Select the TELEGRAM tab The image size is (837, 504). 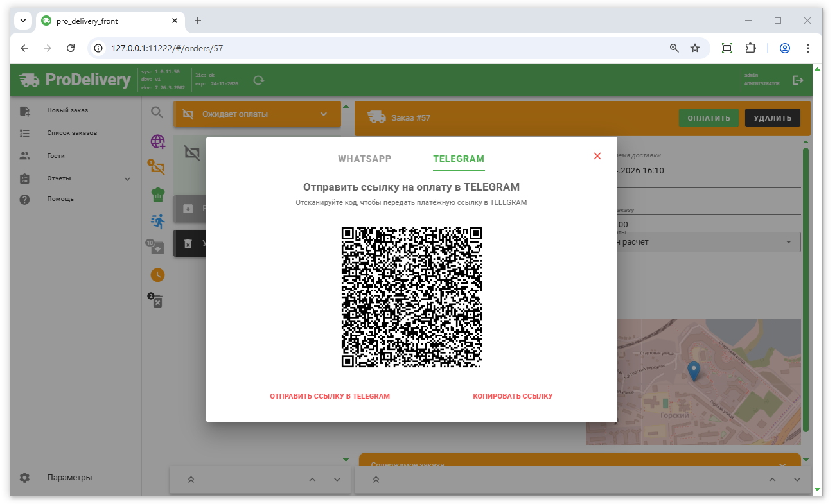459,159
